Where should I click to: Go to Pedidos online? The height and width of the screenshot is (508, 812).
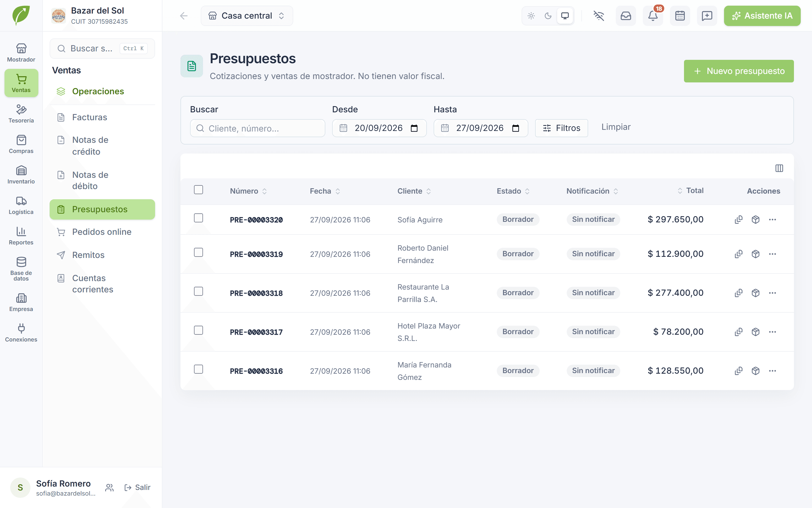[102, 232]
